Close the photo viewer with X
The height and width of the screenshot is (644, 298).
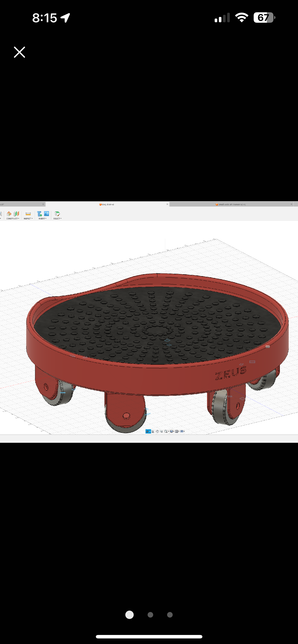tap(19, 52)
